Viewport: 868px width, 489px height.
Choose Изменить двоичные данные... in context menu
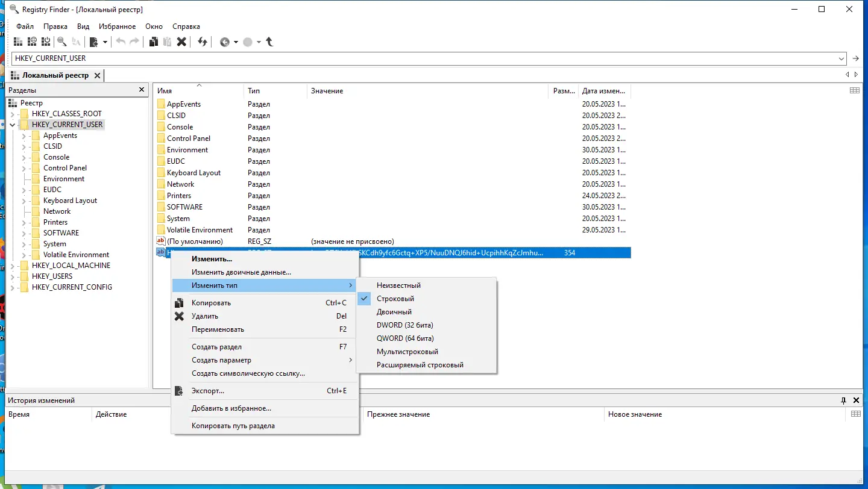pos(265,272)
